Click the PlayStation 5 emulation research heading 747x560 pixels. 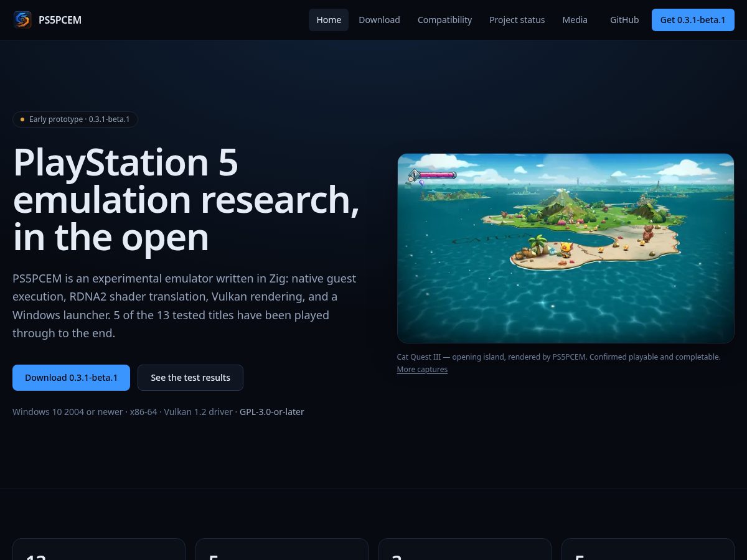186,200
